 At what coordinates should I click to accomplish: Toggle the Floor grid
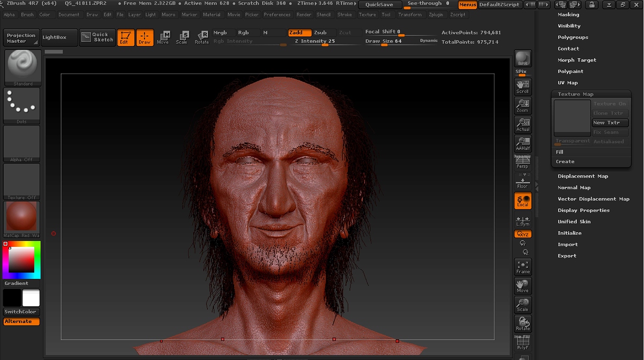(x=523, y=182)
